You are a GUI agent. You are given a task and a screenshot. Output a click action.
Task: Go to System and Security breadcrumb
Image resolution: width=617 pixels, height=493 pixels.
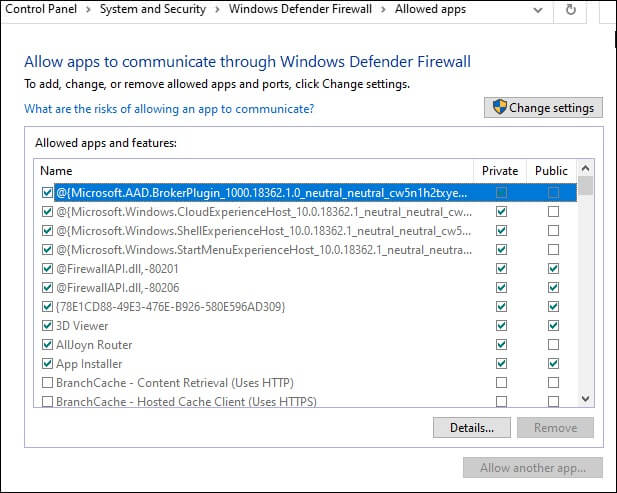tap(153, 9)
